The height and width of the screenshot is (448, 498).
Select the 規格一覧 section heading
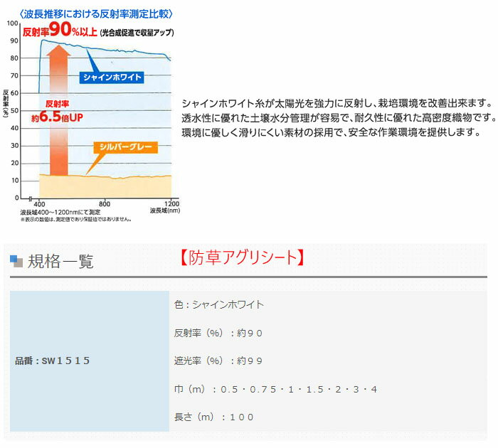pos(60,261)
